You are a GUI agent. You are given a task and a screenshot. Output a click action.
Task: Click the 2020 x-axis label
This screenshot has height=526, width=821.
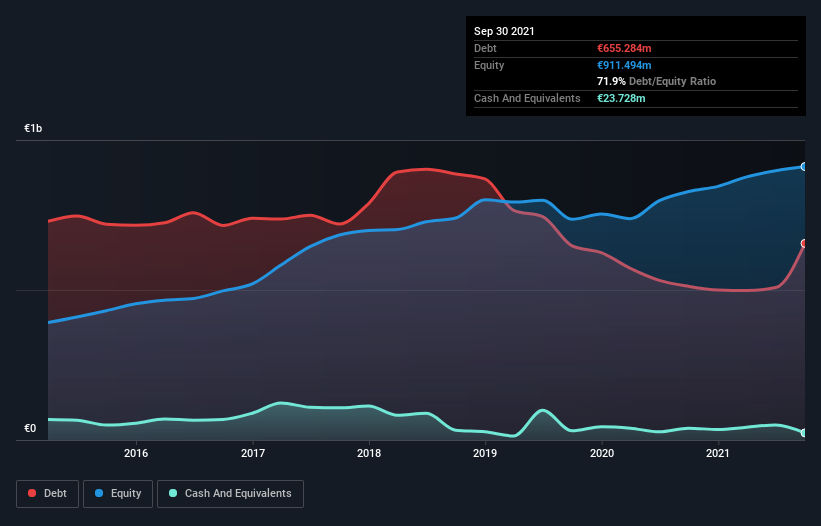click(602, 453)
